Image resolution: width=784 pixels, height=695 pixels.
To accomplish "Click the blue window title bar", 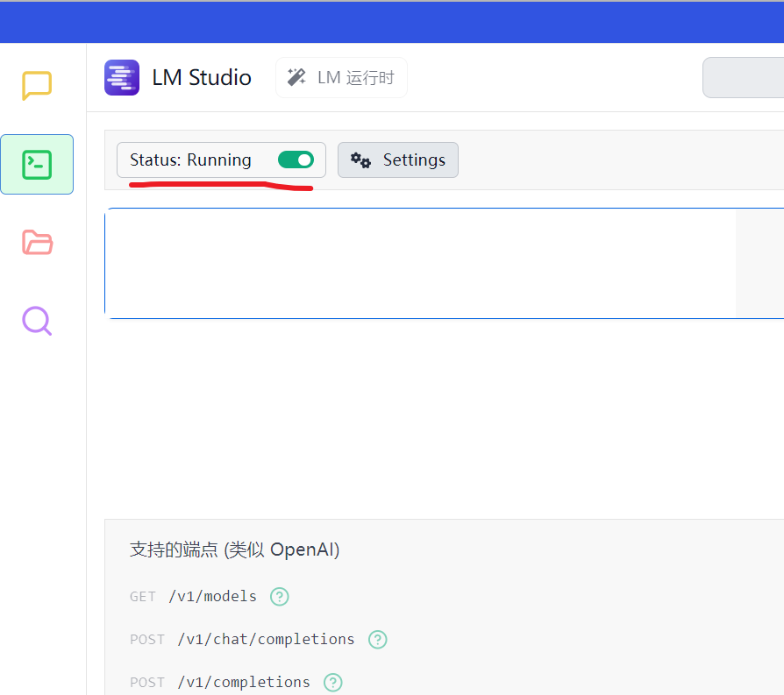I will click(392, 22).
